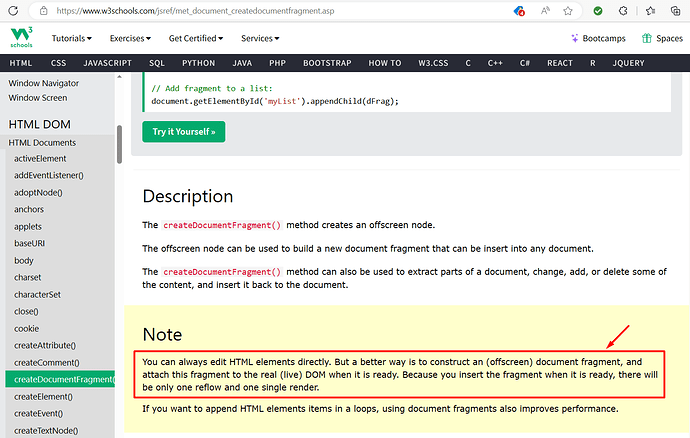This screenshot has height=438, width=690.
Task: Open the Services dropdown menu
Action: (x=260, y=38)
